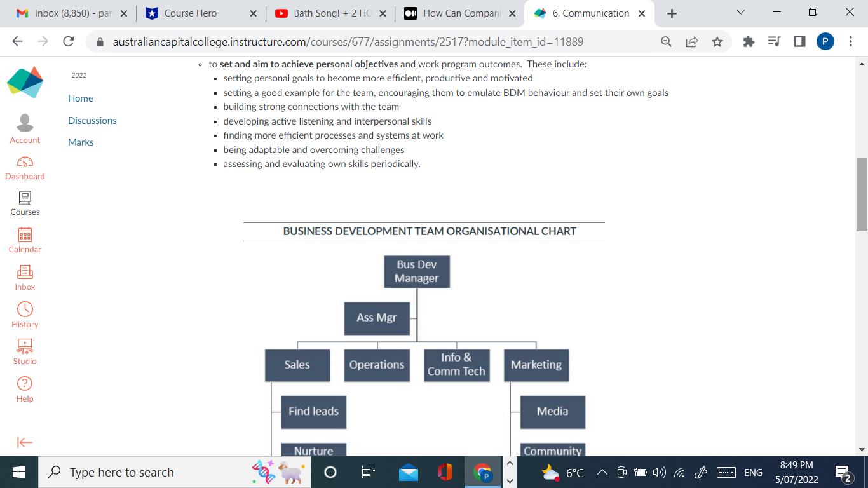The width and height of the screenshot is (868, 488).
Task: Click the Media chart box
Action: (x=552, y=412)
